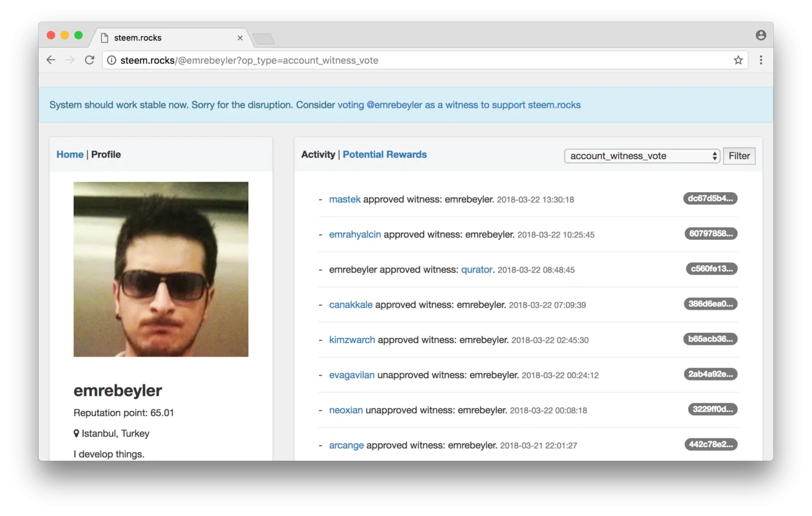Open Chrome three-dot menu
The height and width of the screenshot is (516, 812).
pyautogui.click(x=761, y=60)
